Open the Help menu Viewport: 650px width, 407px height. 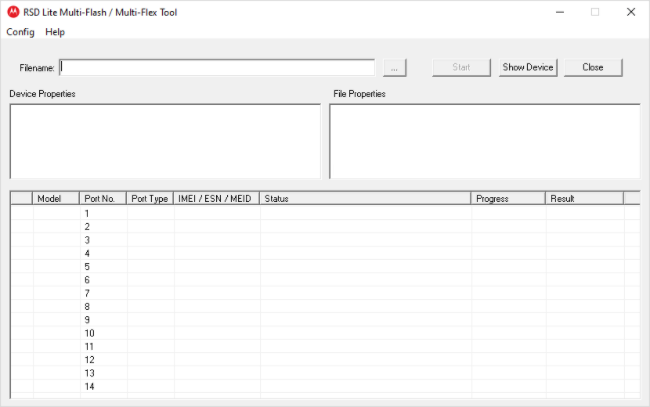click(x=55, y=32)
